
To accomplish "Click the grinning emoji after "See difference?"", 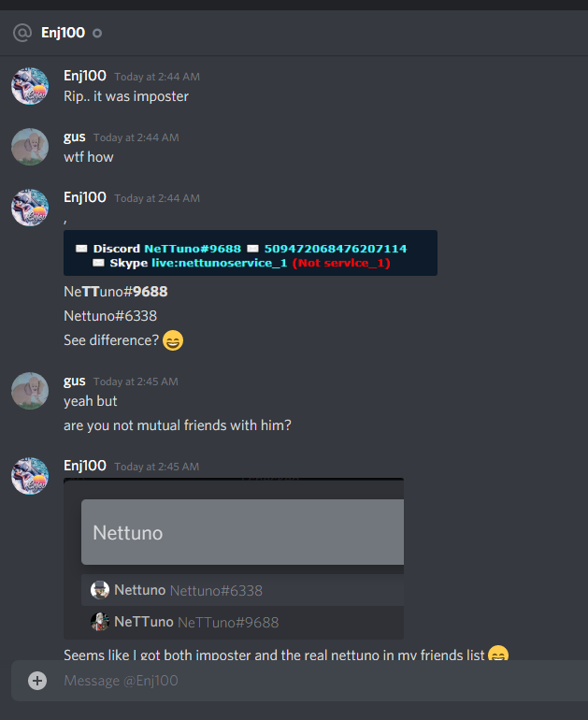I will [x=173, y=340].
